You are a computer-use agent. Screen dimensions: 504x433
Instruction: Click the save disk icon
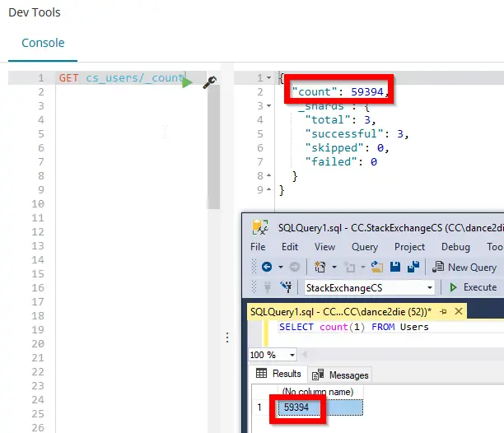pyautogui.click(x=394, y=267)
